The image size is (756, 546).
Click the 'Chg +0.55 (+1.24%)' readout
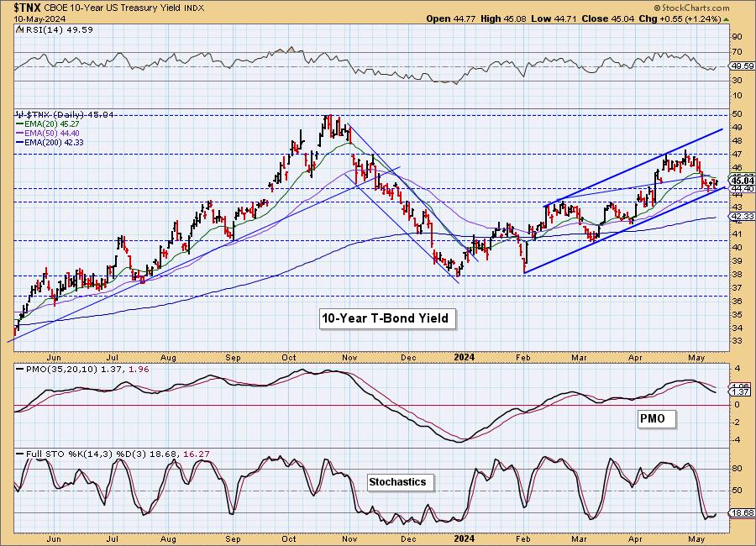tap(680, 18)
